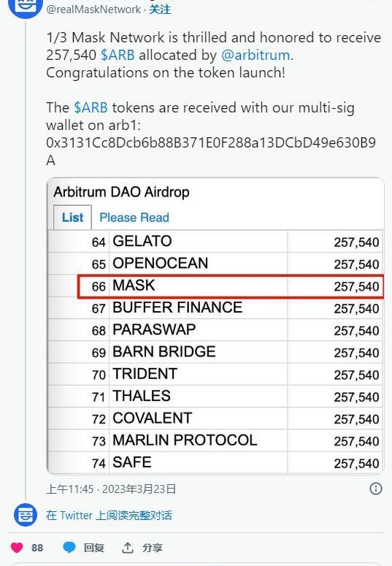Click the Mask Network avatar at top
Screen dimensions: 392x566
(26, 8)
